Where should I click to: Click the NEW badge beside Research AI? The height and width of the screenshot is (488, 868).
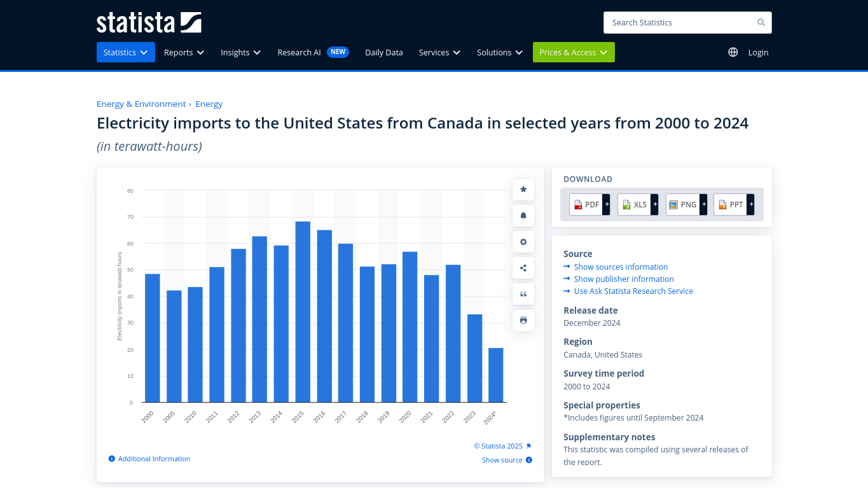338,52
